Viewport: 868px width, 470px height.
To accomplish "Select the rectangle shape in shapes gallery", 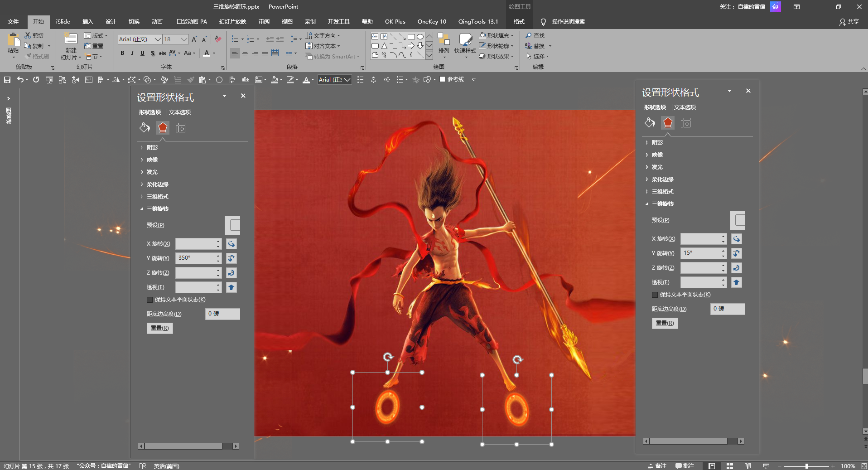I will (x=411, y=37).
